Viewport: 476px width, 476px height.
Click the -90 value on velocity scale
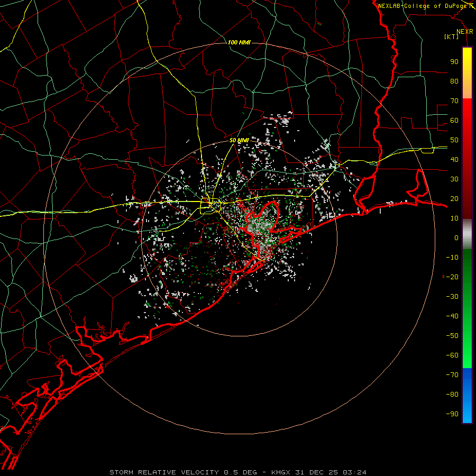pyautogui.click(x=452, y=414)
